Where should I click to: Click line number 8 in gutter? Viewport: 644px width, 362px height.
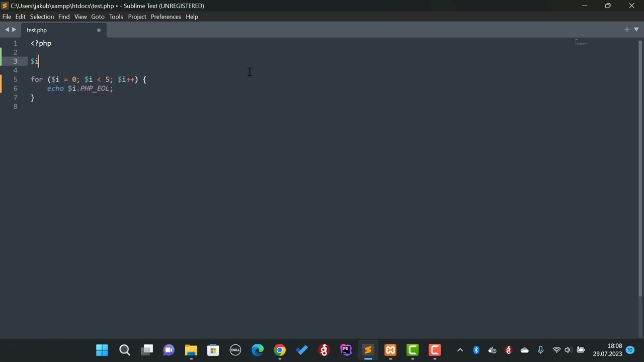pos(16,107)
